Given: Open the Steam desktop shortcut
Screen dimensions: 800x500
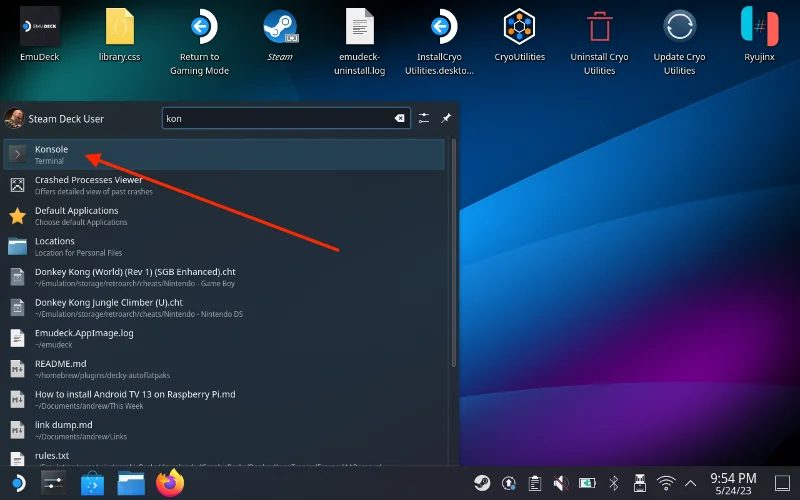Looking at the screenshot, I should 280,35.
